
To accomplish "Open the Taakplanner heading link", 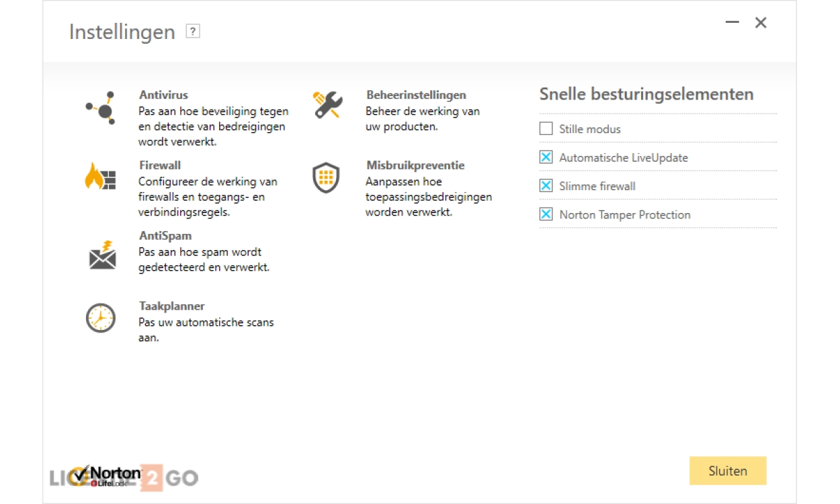I will pyautogui.click(x=172, y=306).
